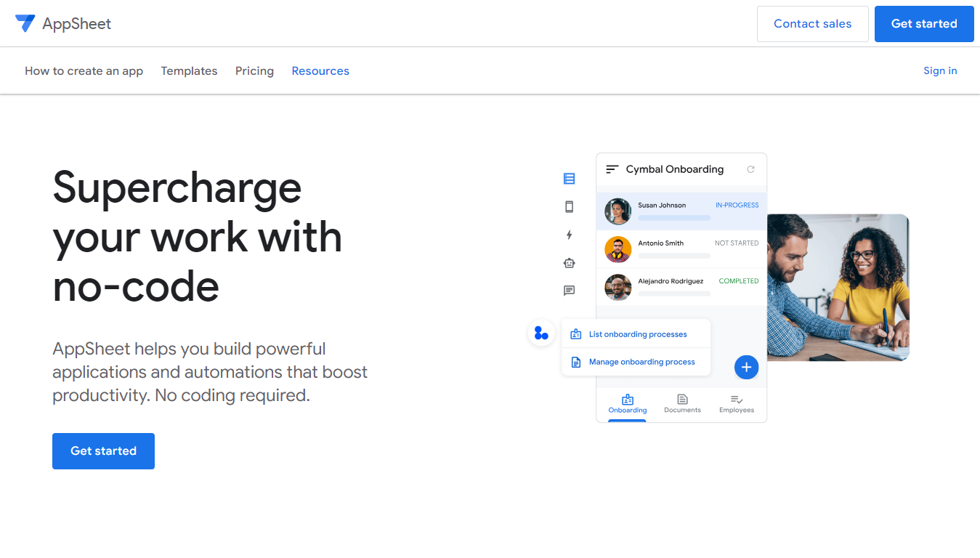Screen dimensions: 980x558
Task: Click the IN-PROGRESS status label
Action: 737,205
